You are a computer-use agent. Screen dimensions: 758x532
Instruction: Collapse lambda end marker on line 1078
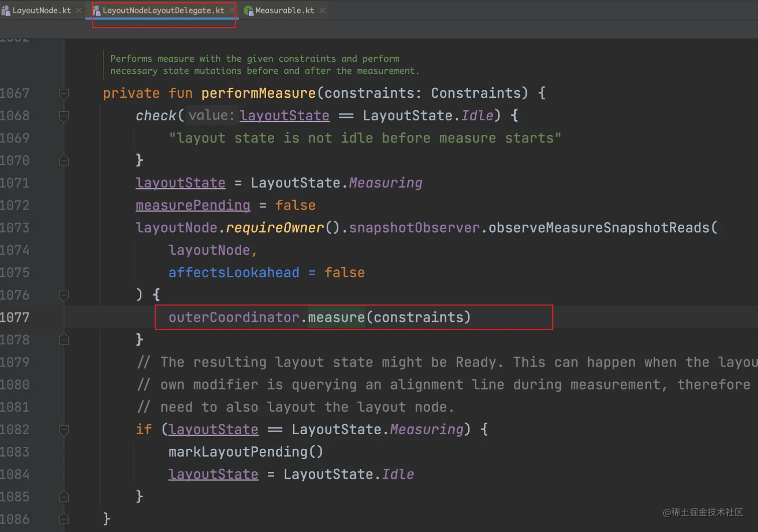[x=64, y=340]
